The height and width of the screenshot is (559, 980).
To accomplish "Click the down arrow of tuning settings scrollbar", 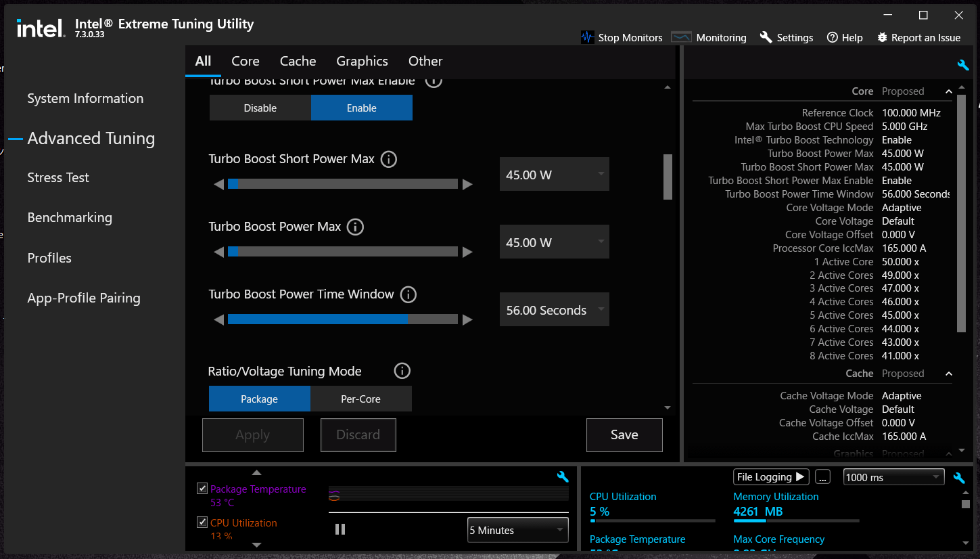I will pos(668,407).
